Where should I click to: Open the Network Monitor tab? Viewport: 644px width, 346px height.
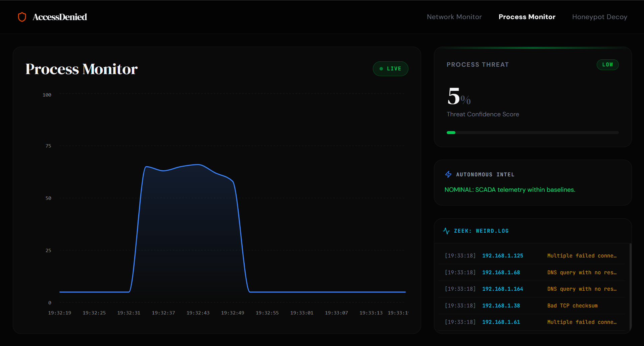(454, 17)
